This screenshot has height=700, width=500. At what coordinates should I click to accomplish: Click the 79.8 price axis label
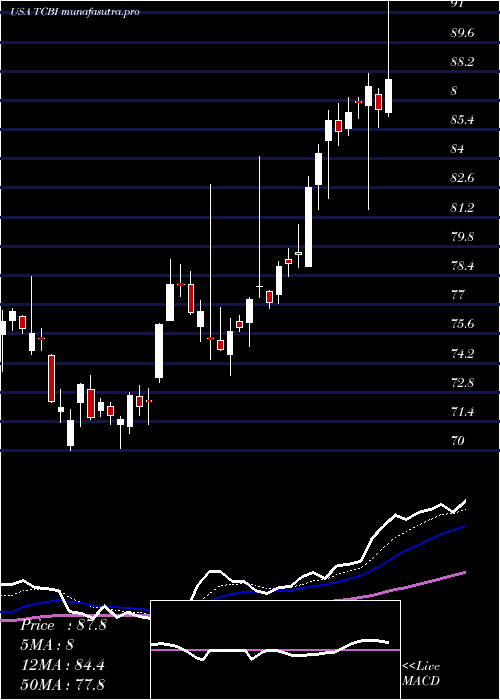point(462,237)
